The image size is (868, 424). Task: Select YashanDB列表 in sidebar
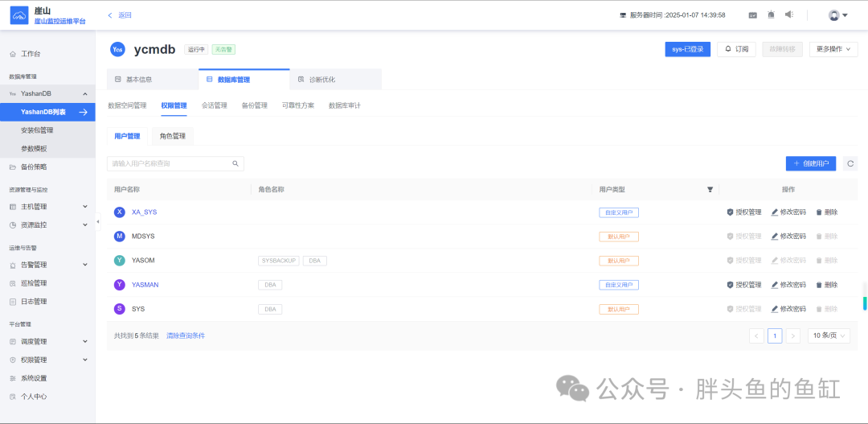tap(47, 112)
